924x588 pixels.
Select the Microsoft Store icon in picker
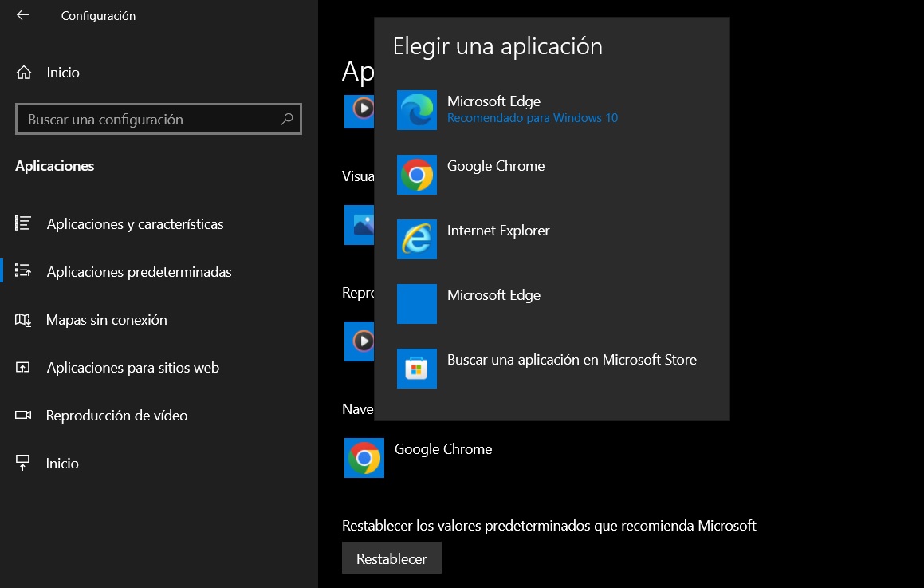click(x=417, y=369)
